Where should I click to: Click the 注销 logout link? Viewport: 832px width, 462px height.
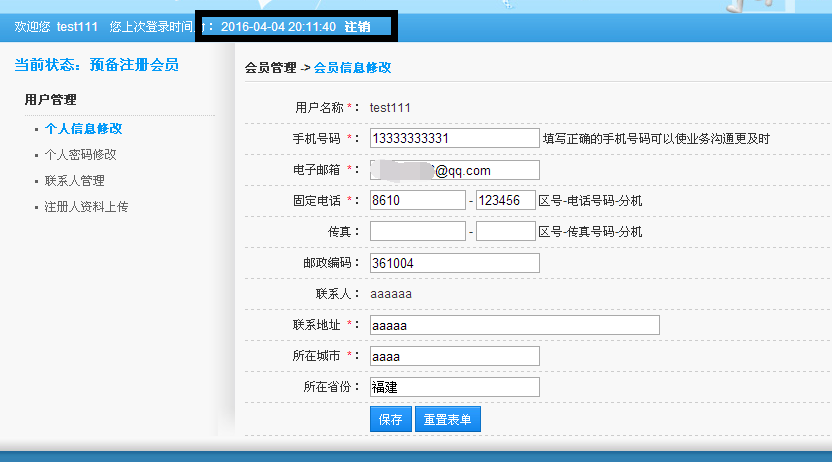357,27
